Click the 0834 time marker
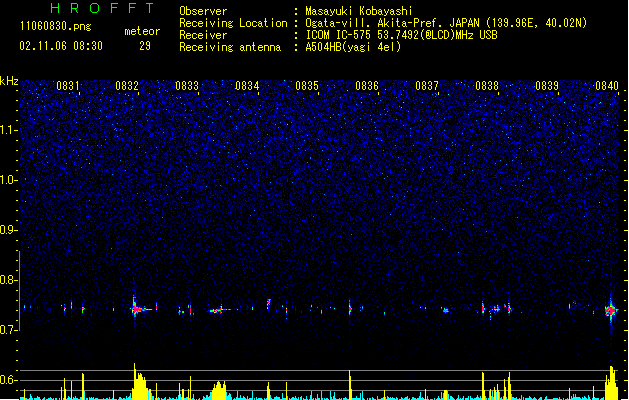 coord(247,86)
